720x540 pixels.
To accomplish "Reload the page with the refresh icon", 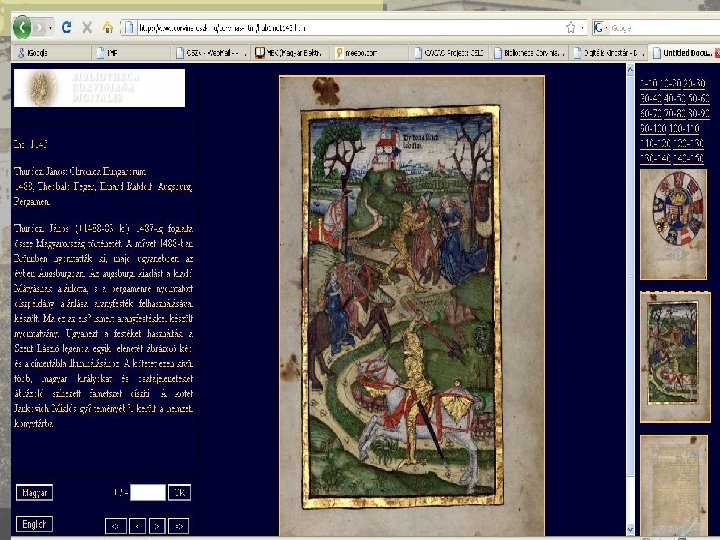I will tap(67, 28).
